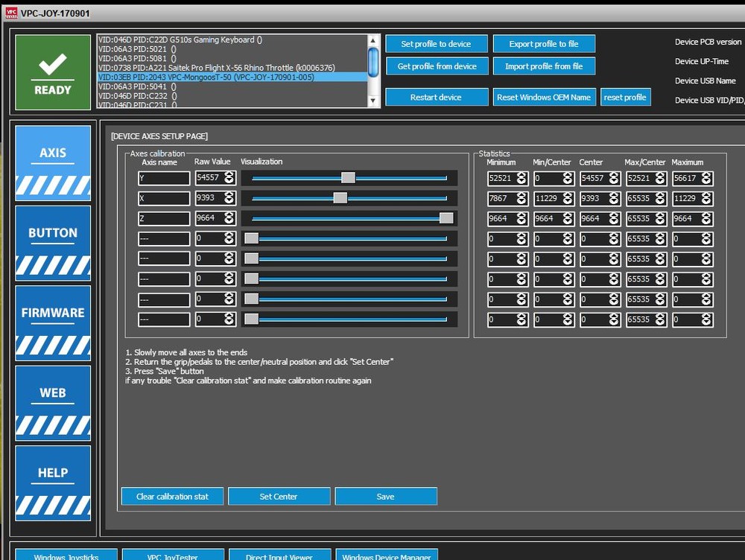The height and width of the screenshot is (560, 745).
Task: Restart the device
Action: pos(437,97)
